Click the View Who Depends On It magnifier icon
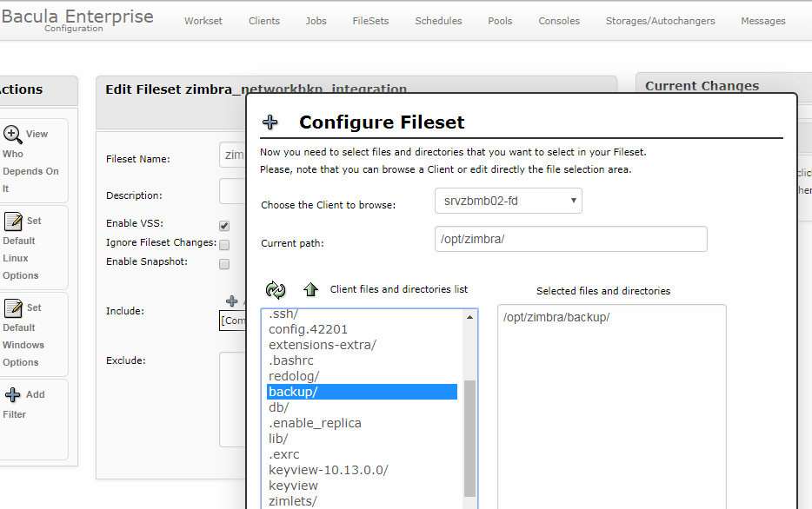Image resolution: width=812 pixels, height=509 pixels. pos(12,135)
